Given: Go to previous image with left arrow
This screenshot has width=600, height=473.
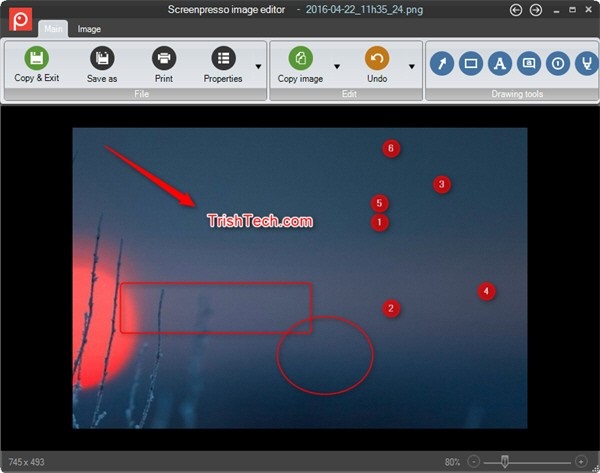Looking at the screenshot, I should tap(516, 10).
